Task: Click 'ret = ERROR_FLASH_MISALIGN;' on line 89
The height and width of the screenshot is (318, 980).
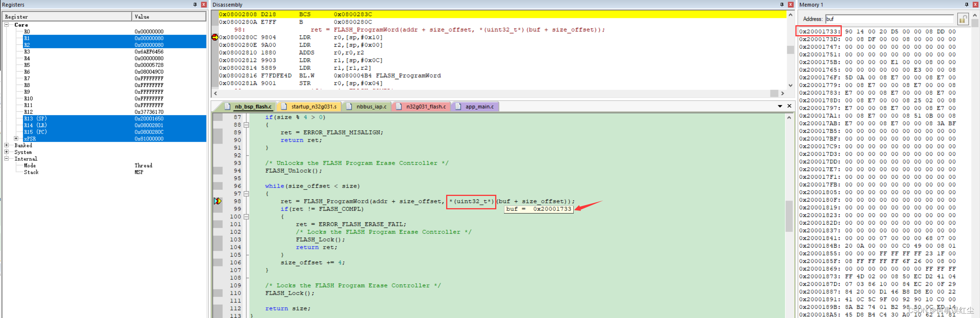Action: [332, 132]
